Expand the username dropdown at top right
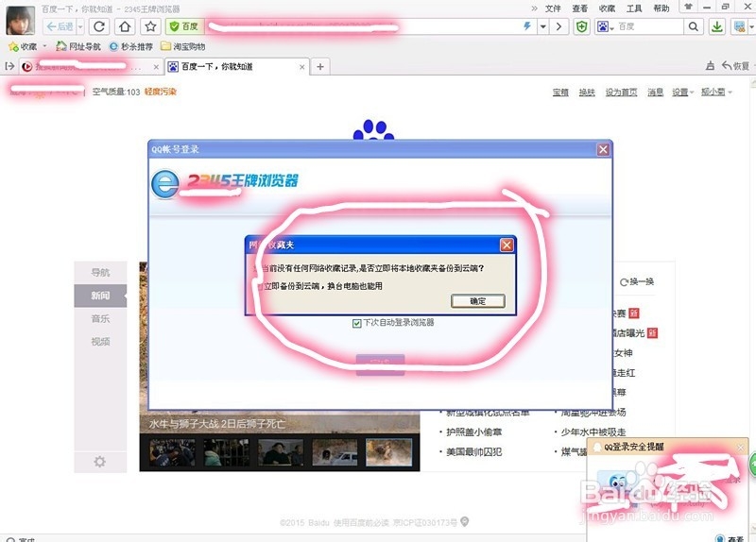756x542 pixels. point(716,92)
